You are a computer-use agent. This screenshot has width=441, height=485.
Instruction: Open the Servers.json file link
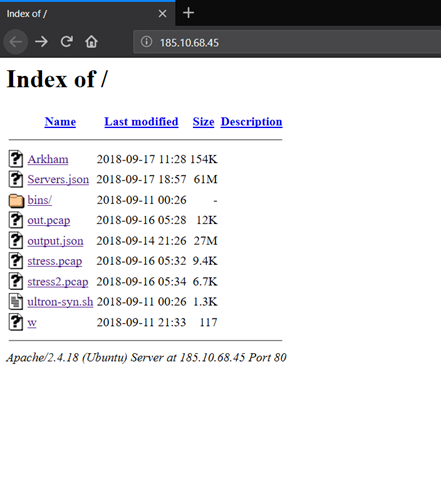point(58,179)
